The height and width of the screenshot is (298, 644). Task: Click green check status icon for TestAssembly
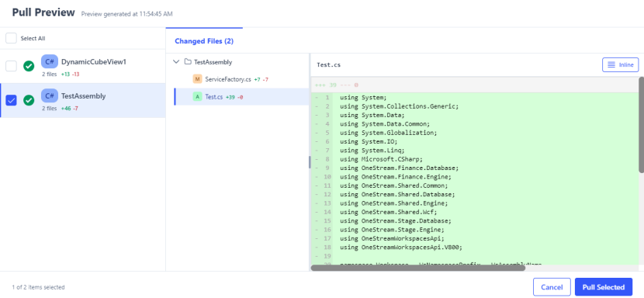[x=29, y=100]
